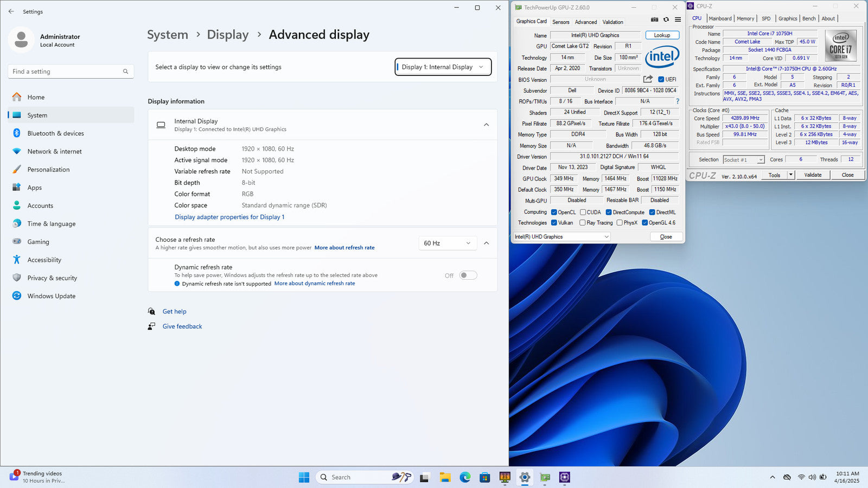Click the taskbar Search box
Image resolution: width=868 pixels, height=488 pixels.
[365, 477]
